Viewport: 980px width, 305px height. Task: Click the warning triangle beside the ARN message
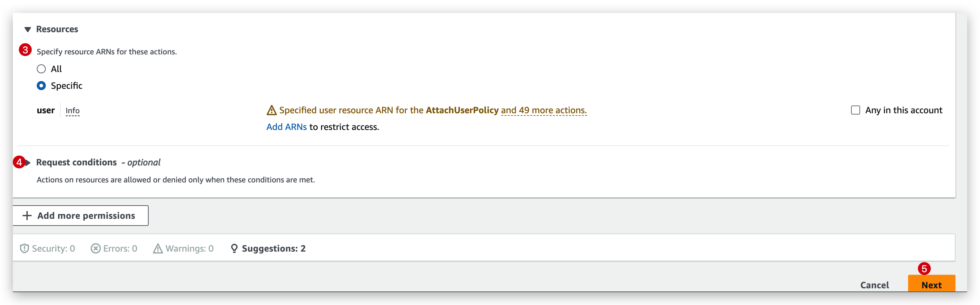[x=272, y=110]
